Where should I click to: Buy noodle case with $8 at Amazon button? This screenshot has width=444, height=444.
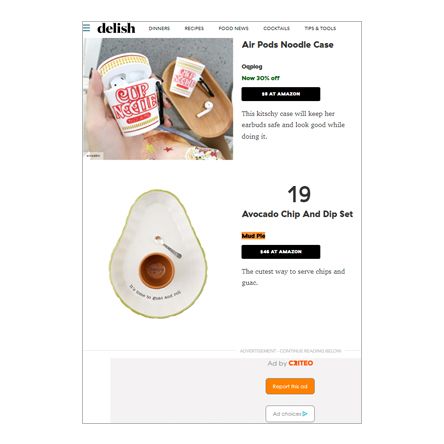[x=281, y=94]
